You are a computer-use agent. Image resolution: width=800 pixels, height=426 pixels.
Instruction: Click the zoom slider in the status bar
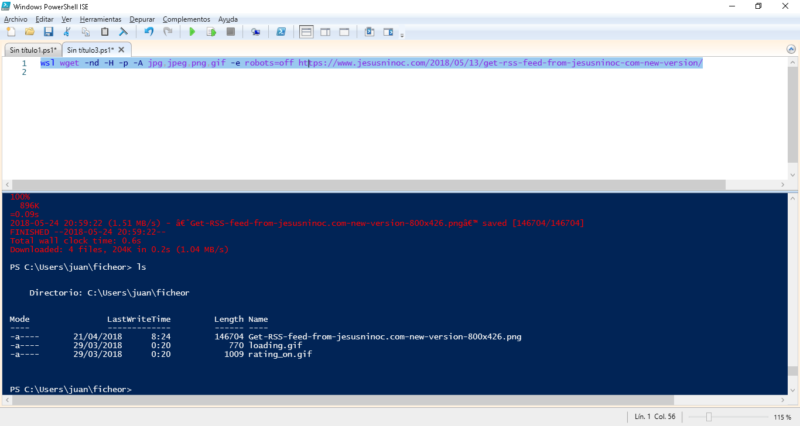tap(708, 416)
